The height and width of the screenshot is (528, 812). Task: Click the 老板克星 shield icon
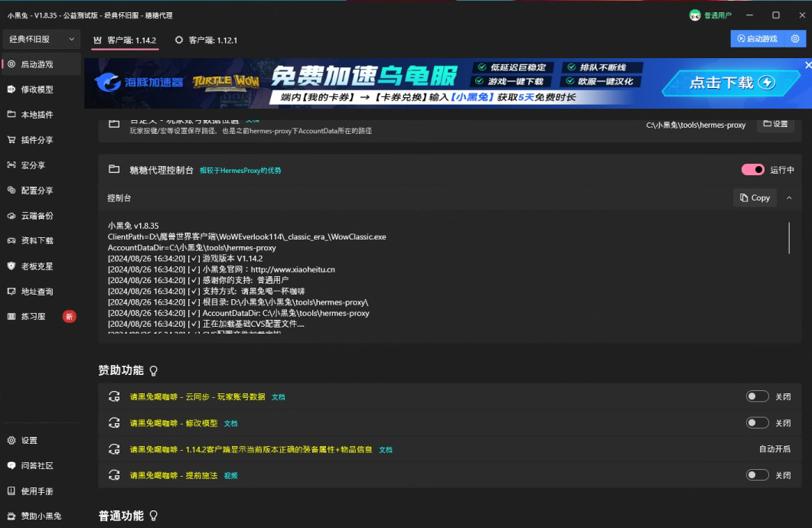tap(11, 266)
